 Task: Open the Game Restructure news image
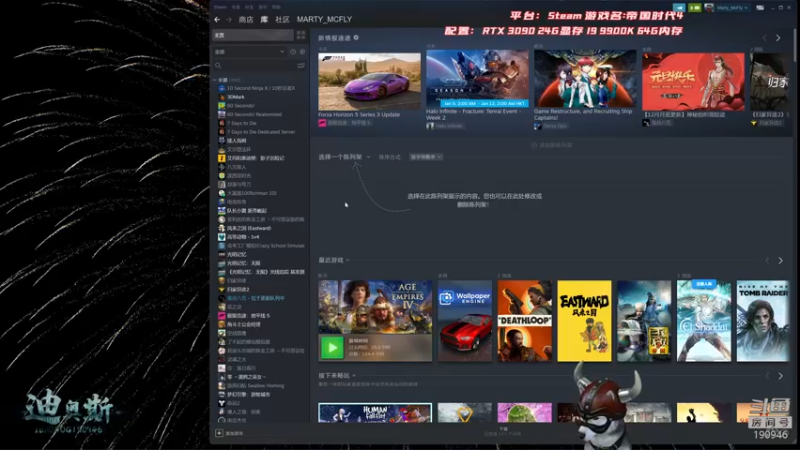[x=585, y=79]
